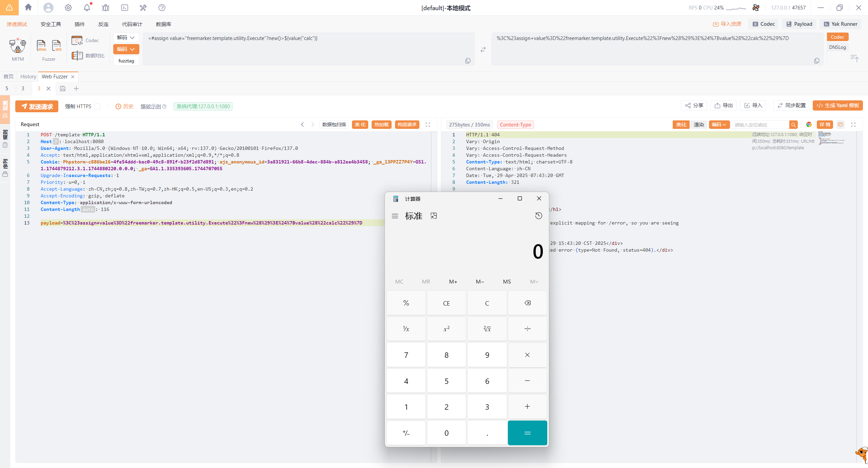Launch the MITM tool

pyautogui.click(x=18, y=50)
